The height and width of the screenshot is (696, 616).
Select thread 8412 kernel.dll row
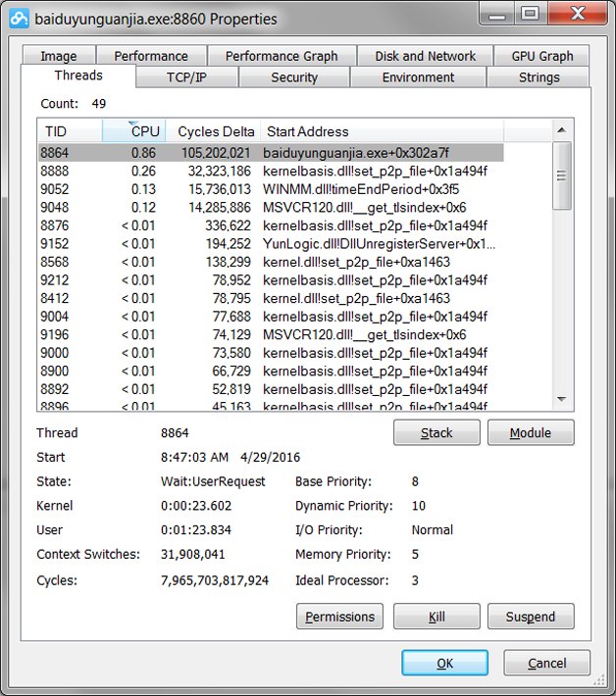271,298
